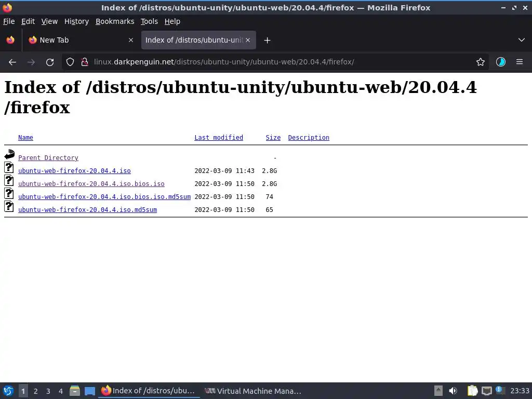The height and width of the screenshot is (399, 532).
Task: Open the Firefox account profile icon
Action: click(501, 62)
